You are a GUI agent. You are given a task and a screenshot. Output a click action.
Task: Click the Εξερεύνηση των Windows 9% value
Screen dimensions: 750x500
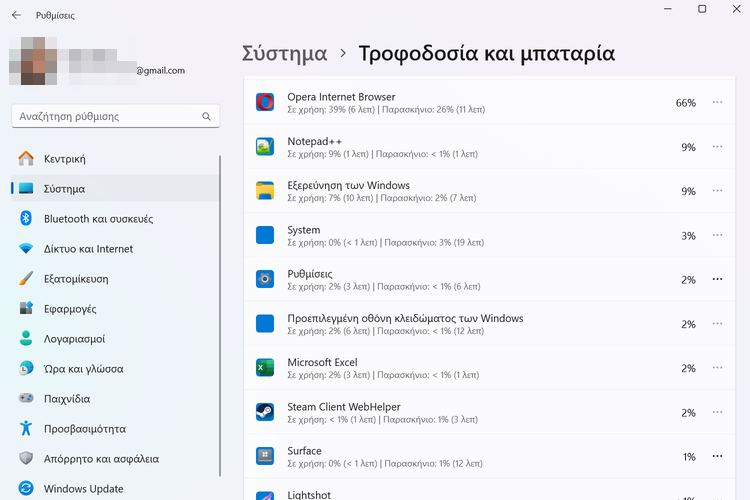coord(688,191)
